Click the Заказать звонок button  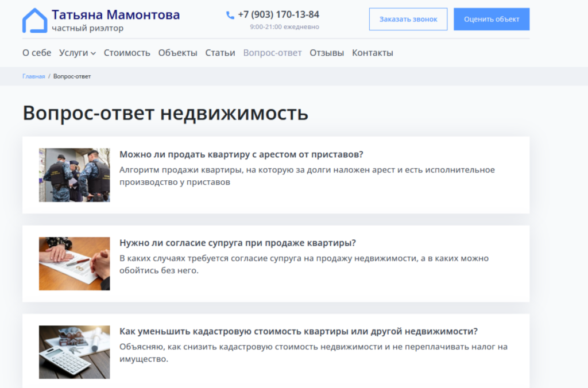pos(408,19)
